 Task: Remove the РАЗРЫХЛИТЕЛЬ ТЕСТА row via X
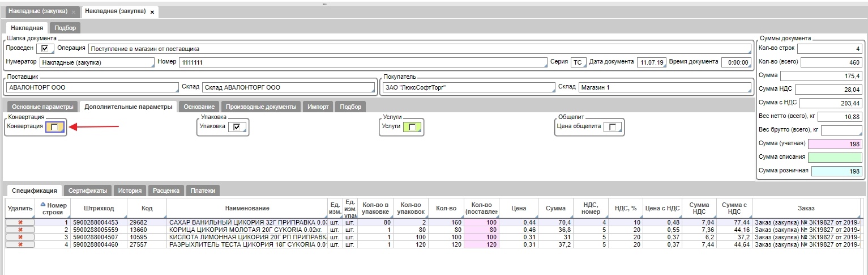point(20,244)
